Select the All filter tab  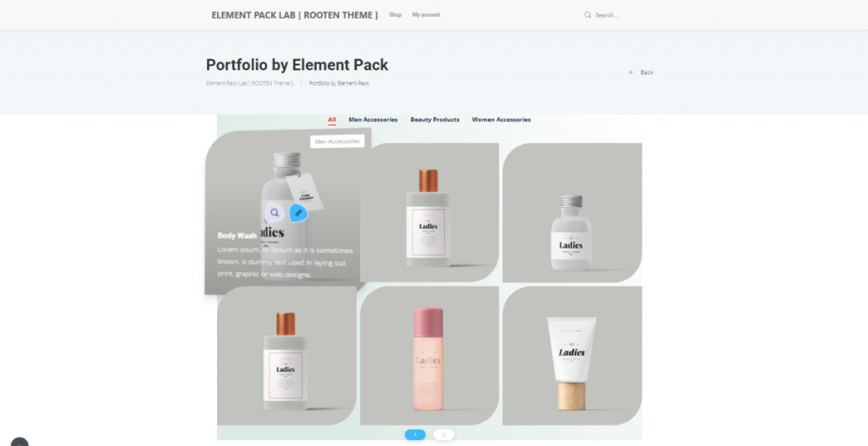tap(331, 120)
